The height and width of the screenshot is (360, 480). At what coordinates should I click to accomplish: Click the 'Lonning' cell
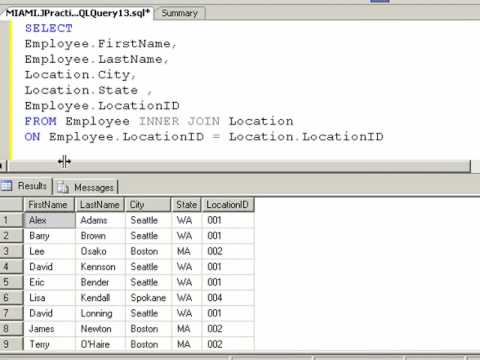point(100,313)
